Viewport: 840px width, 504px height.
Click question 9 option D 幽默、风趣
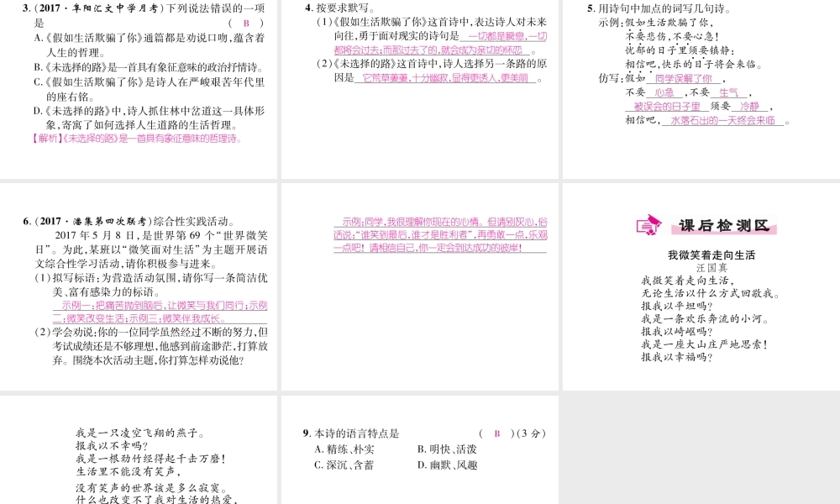(x=448, y=465)
